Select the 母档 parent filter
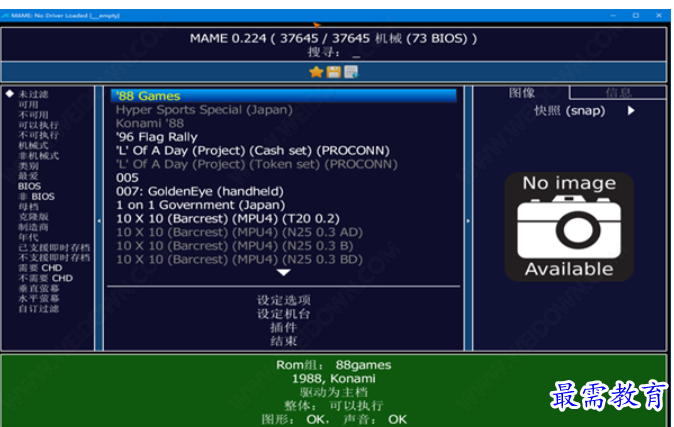 pos(28,207)
